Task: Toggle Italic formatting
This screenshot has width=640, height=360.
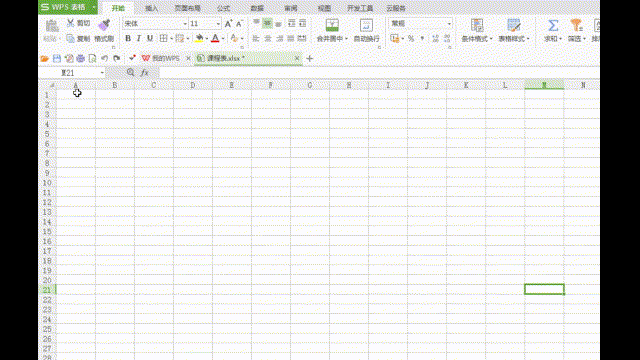Action: pos(139,38)
